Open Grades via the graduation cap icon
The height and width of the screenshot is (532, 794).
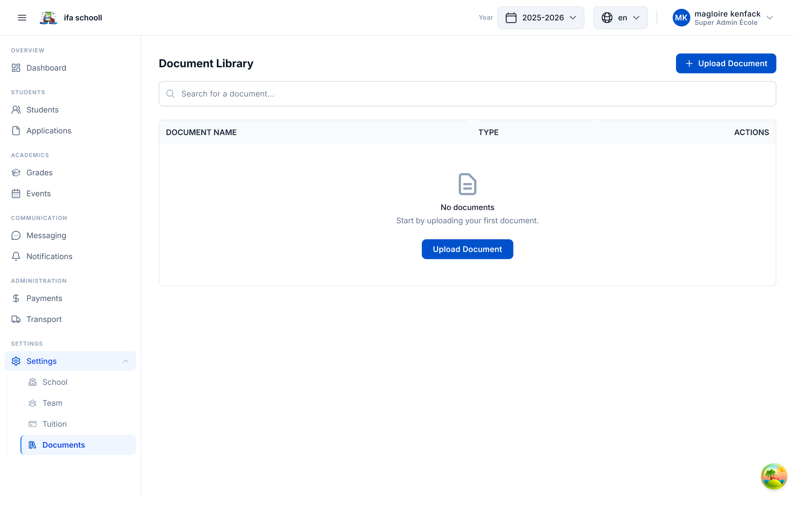16,172
